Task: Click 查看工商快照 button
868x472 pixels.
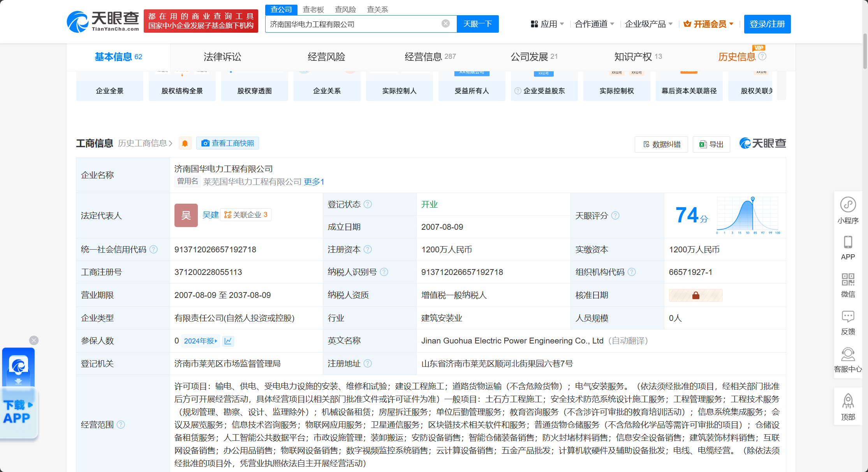Action: (x=227, y=143)
